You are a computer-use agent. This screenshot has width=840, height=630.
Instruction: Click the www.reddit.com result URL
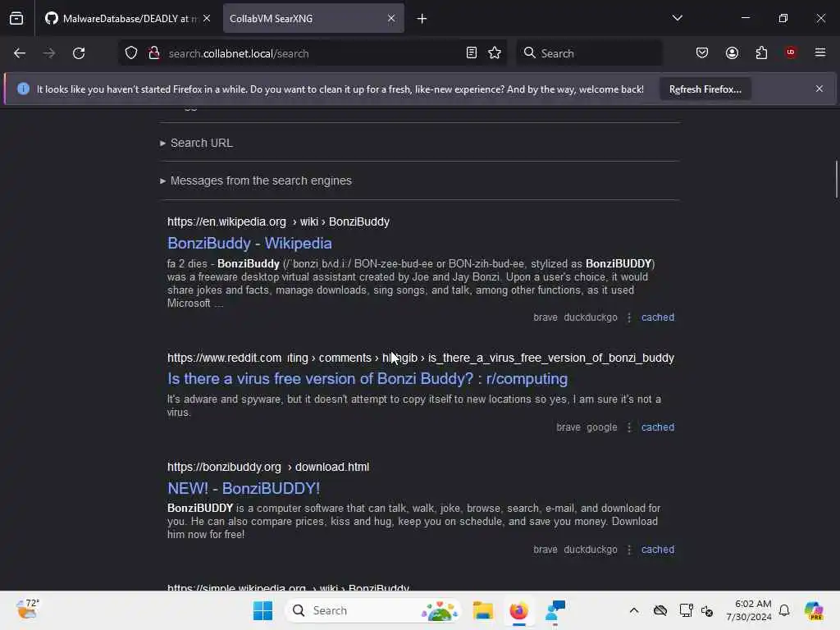pyautogui.click(x=421, y=358)
